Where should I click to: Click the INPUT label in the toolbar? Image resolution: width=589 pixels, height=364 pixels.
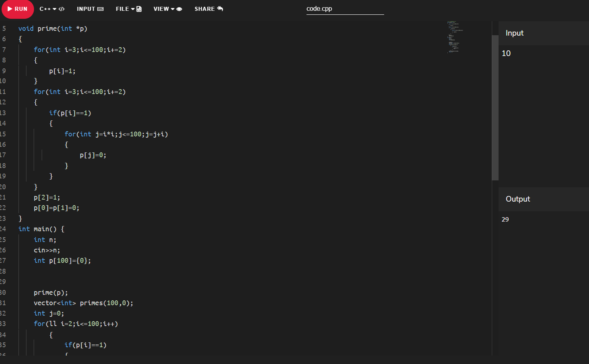coord(86,9)
